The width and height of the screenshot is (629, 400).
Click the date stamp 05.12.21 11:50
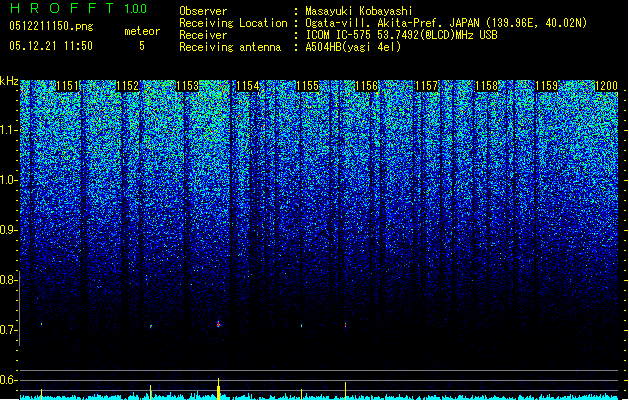tap(51, 46)
